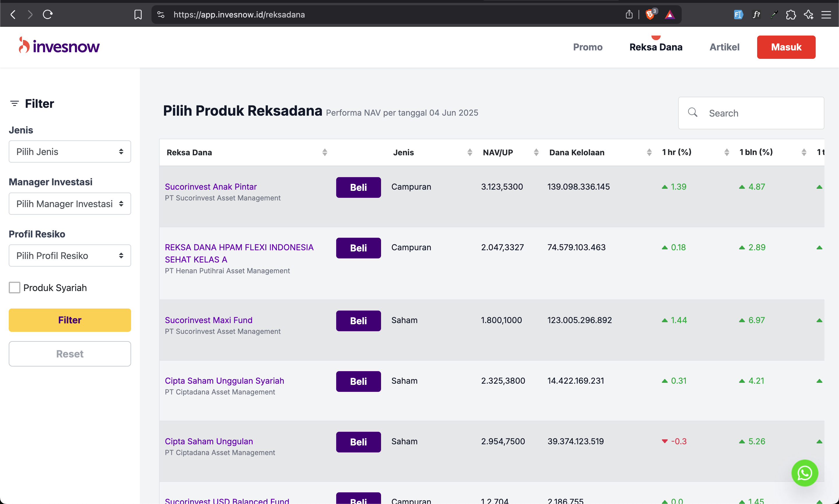Image resolution: width=839 pixels, height=504 pixels.
Task: Click the f? font finder extension icon
Action: point(756,15)
